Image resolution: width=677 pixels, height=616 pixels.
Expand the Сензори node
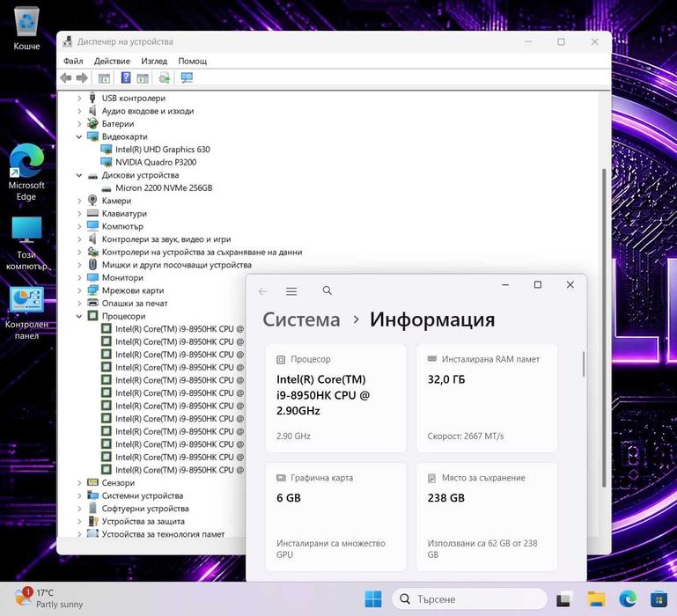pyautogui.click(x=79, y=483)
